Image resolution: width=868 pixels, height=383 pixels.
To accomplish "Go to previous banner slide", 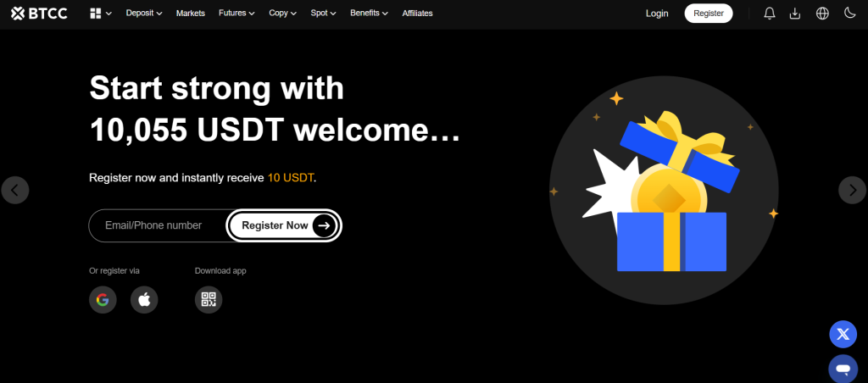I will (x=15, y=191).
